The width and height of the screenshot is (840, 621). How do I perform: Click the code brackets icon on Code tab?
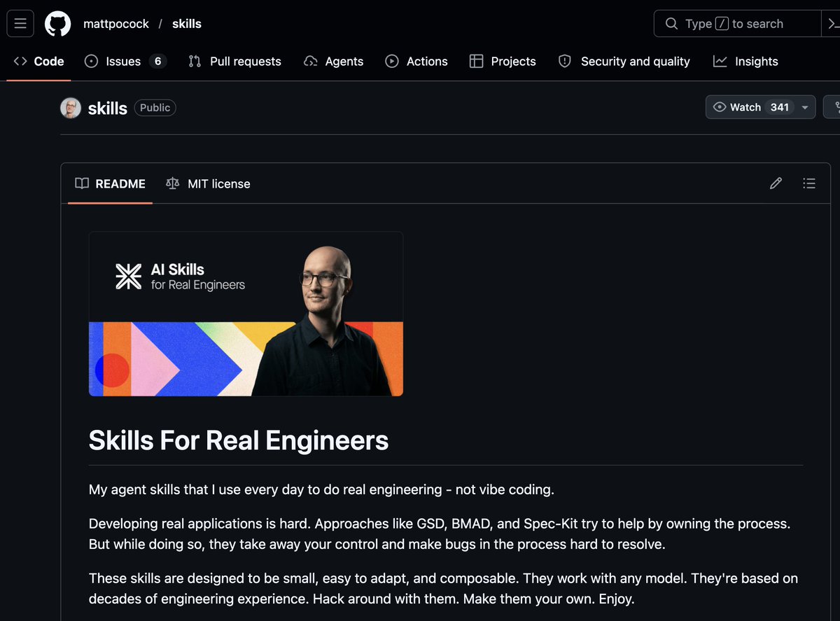[20, 62]
